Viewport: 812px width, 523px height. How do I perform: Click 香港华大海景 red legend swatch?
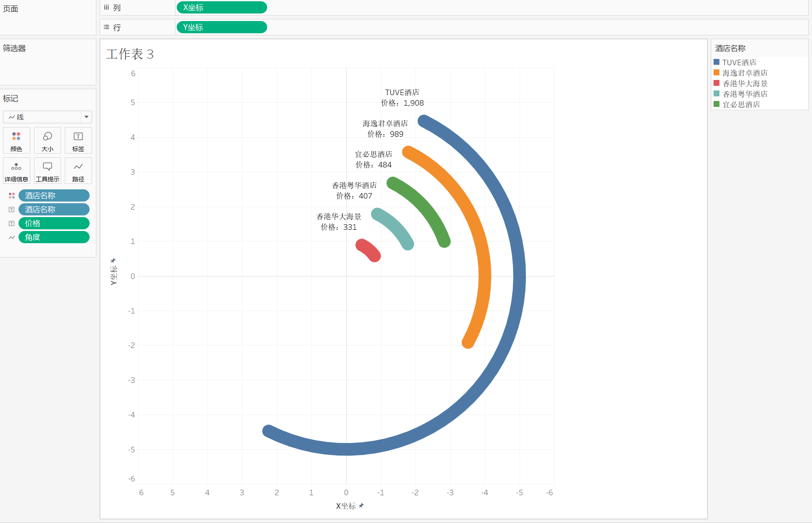[x=716, y=83]
